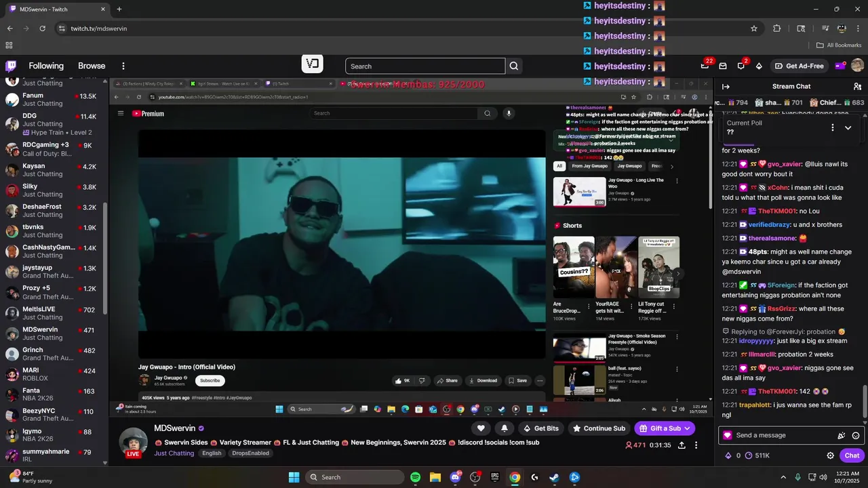Follow heart button for MDSwervin

[481, 428]
